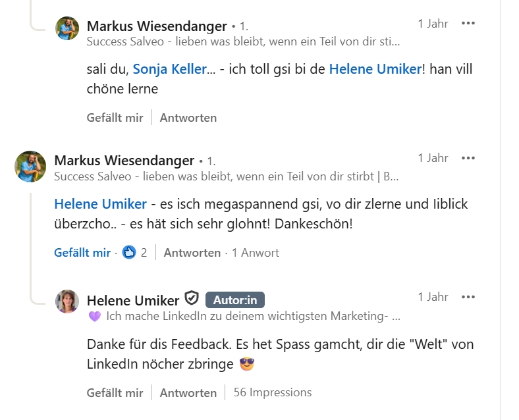Click Antworten under Helene Umiker's reply
Screen dimensions: 519x420
[x=188, y=392]
